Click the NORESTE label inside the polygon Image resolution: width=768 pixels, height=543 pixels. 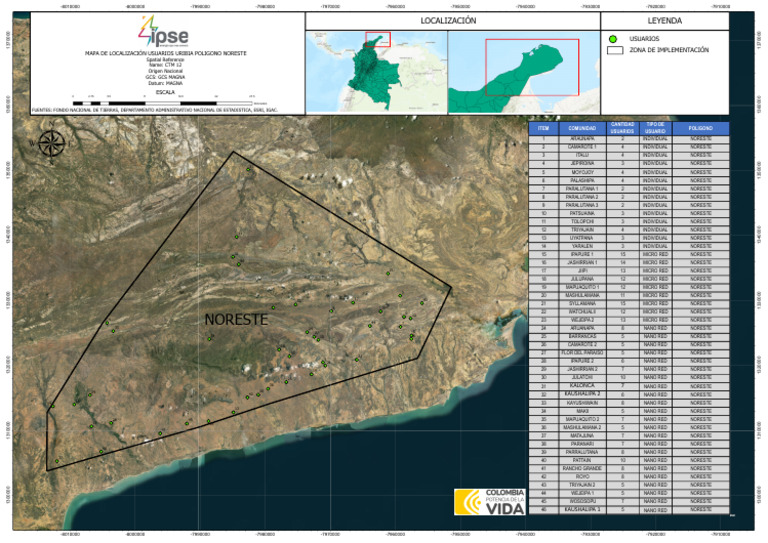pyautogui.click(x=236, y=319)
